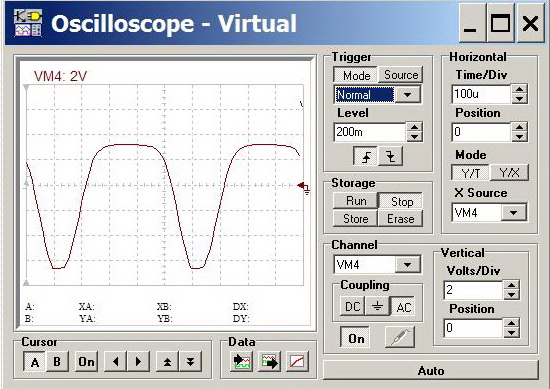Select cursor B toggle
Viewport: 550px width, 389px height.
click(57, 361)
